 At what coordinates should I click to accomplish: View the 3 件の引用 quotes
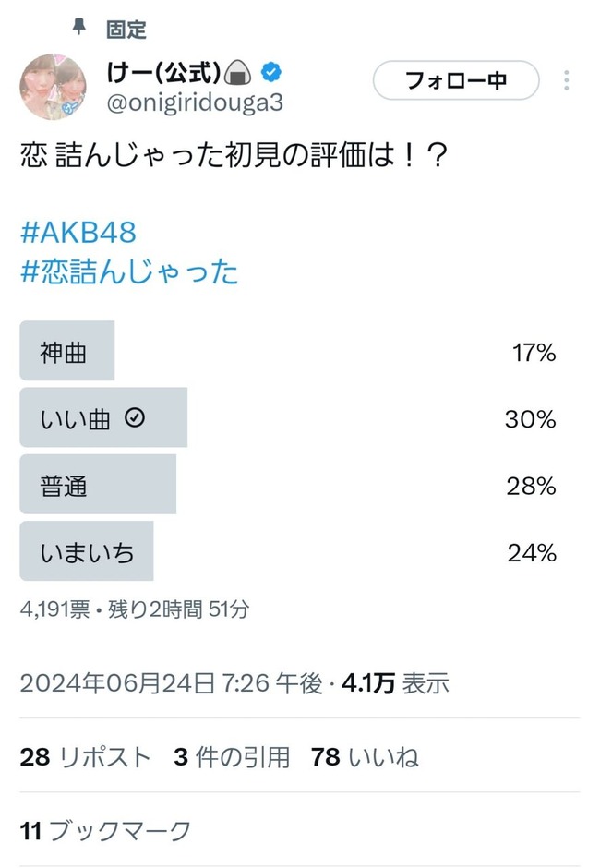231,757
